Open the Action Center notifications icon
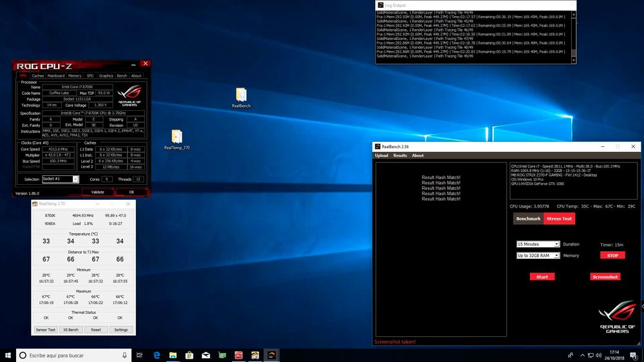The height and width of the screenshot is (362, 644). coord(634,356)
